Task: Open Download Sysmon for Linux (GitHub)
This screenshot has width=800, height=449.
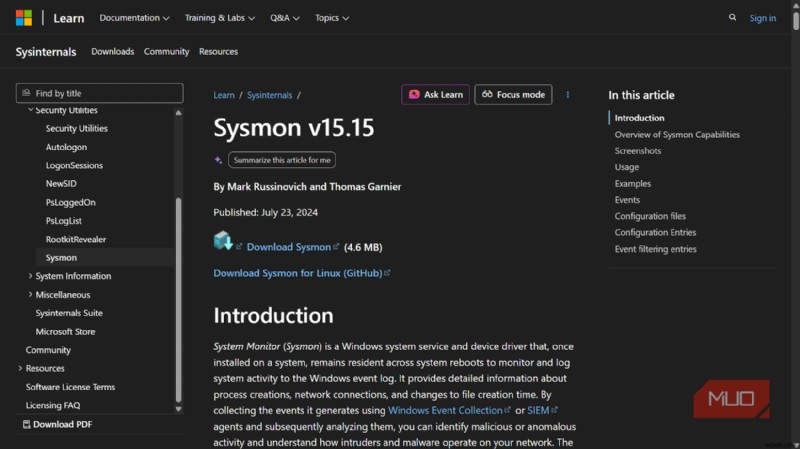Action: point(298,273)
